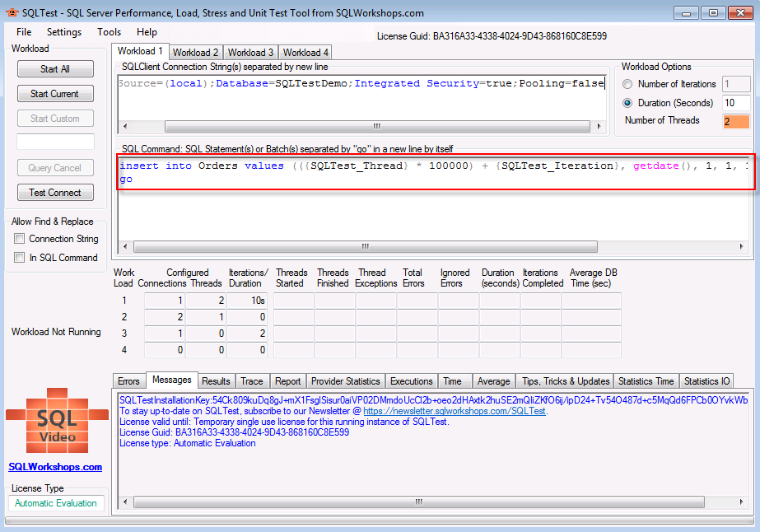Screen dimensions: 760x532
Task: Open the Tools menu
Action: (109, 32)
